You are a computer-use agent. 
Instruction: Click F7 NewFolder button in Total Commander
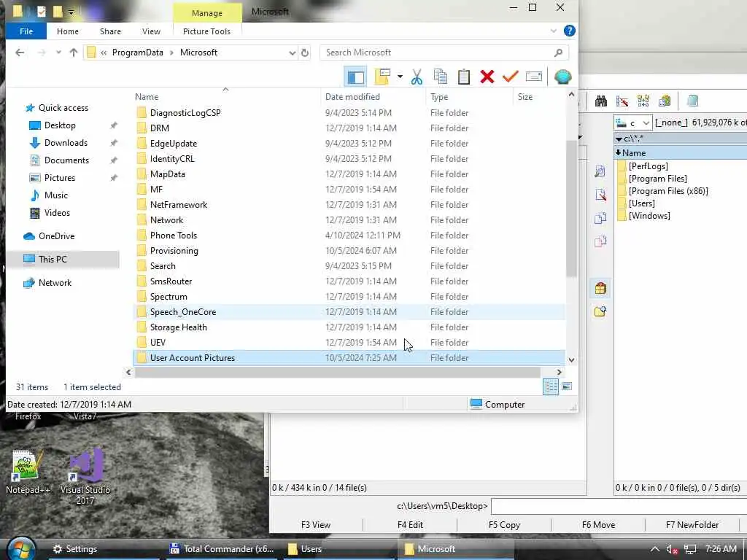coord(692,525)
